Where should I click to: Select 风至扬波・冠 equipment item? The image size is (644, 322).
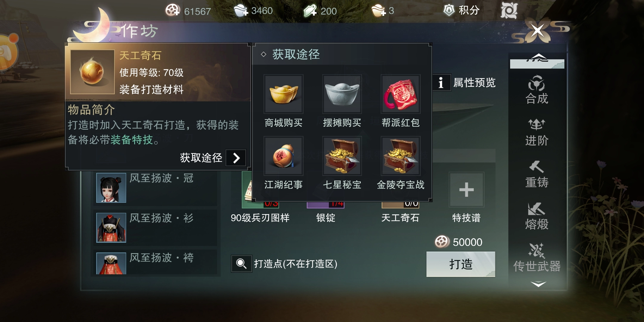155,188
